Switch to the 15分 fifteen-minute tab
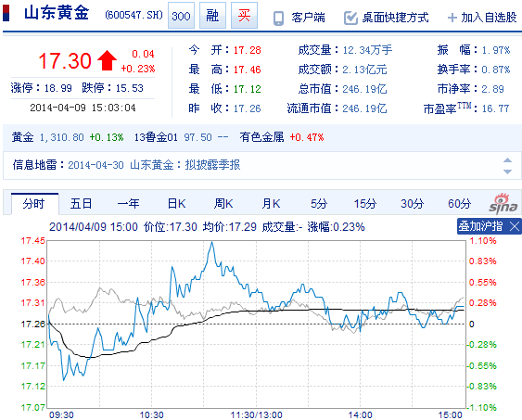The width and height of the screenshot is (522, 420). pyautogui.click(x=365, y=204)
